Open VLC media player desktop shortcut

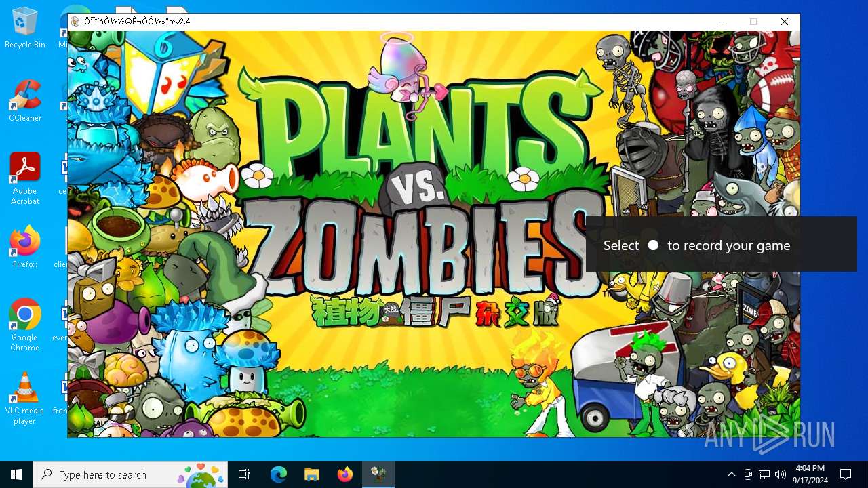25,399
